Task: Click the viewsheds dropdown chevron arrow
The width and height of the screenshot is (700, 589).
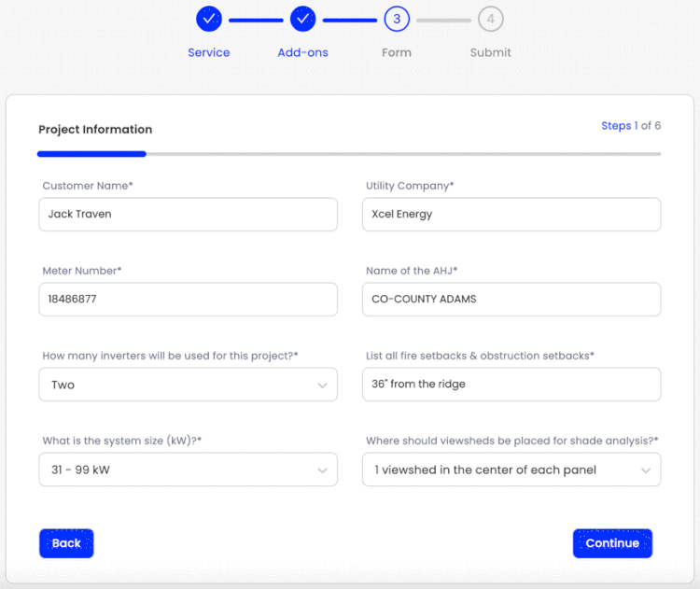Action: click(646, 470)
